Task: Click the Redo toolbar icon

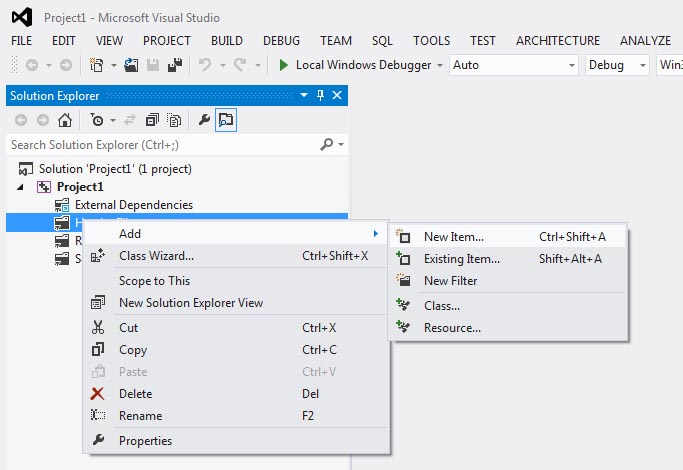Action: (x=240, y=65)
